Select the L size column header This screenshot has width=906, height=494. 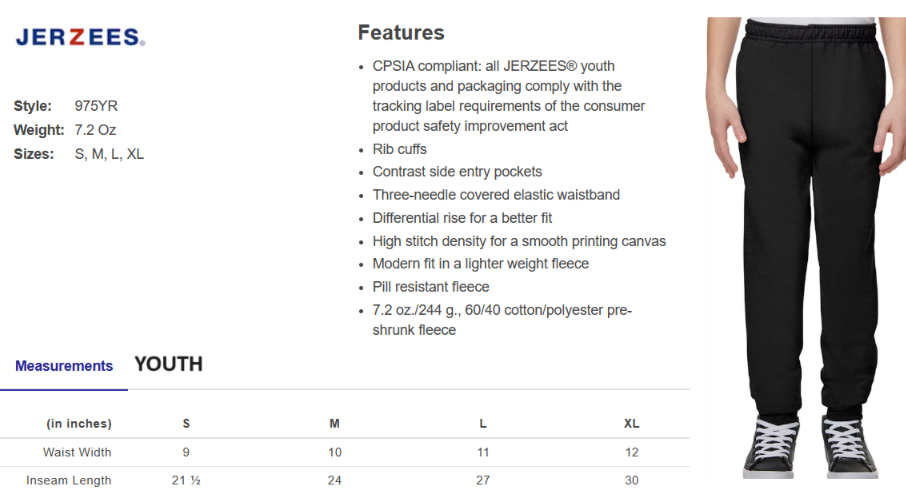pos(483,424)
